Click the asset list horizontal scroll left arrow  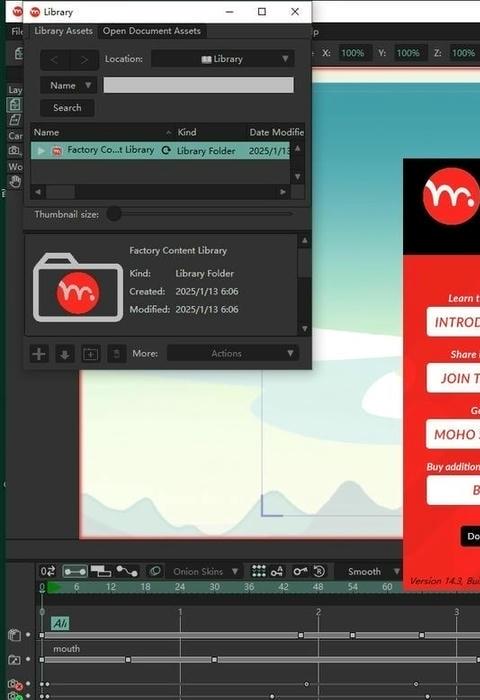pyautogui.click(x=38, y=192)
